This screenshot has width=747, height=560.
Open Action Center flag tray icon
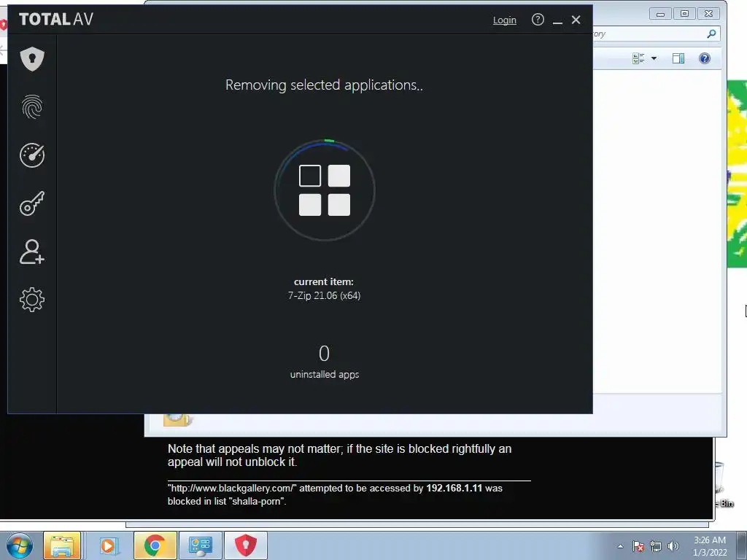pos(638,546)
